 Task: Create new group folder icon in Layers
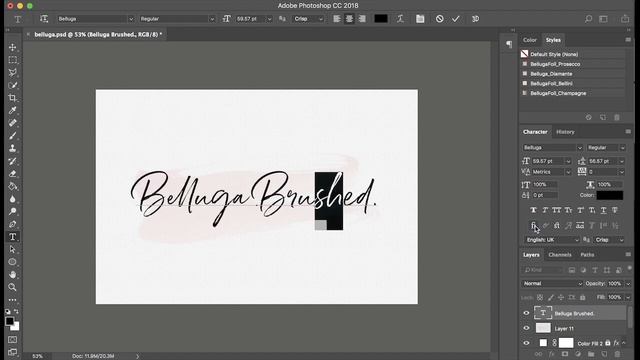[591, 354]
